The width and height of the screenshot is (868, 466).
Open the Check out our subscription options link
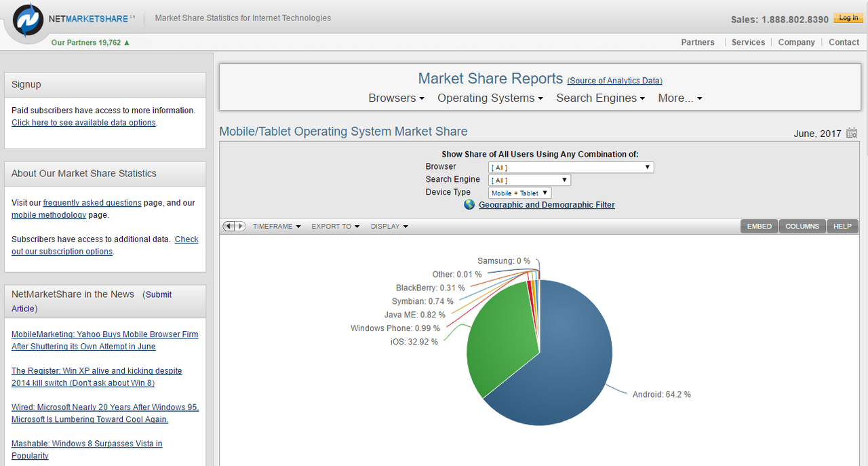point(105,246)
